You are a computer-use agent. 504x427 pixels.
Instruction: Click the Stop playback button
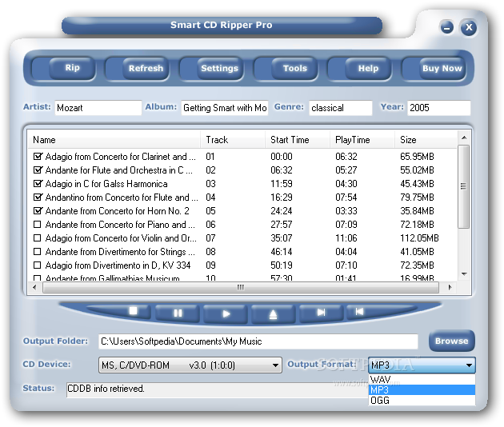click(133, 312)
